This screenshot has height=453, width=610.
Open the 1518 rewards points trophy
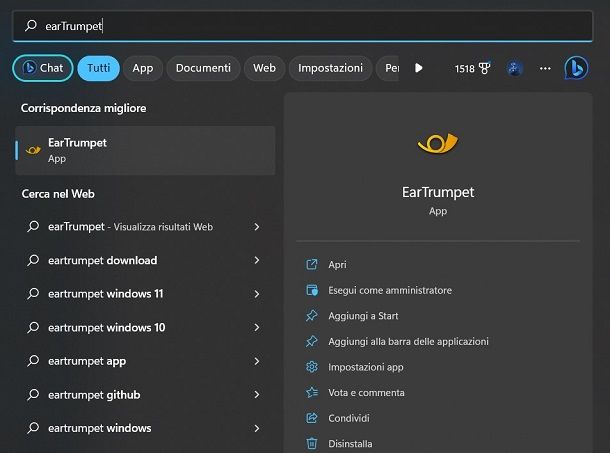point(472,68)
